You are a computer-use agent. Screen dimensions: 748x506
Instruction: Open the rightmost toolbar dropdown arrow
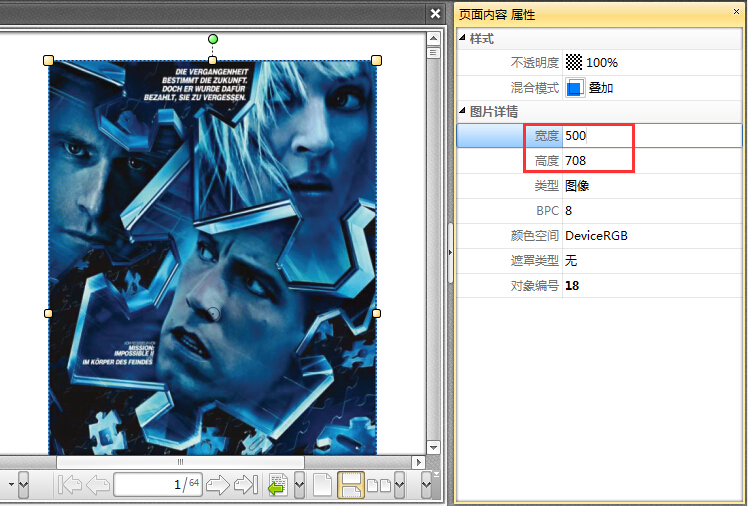[x=426, y=485]
